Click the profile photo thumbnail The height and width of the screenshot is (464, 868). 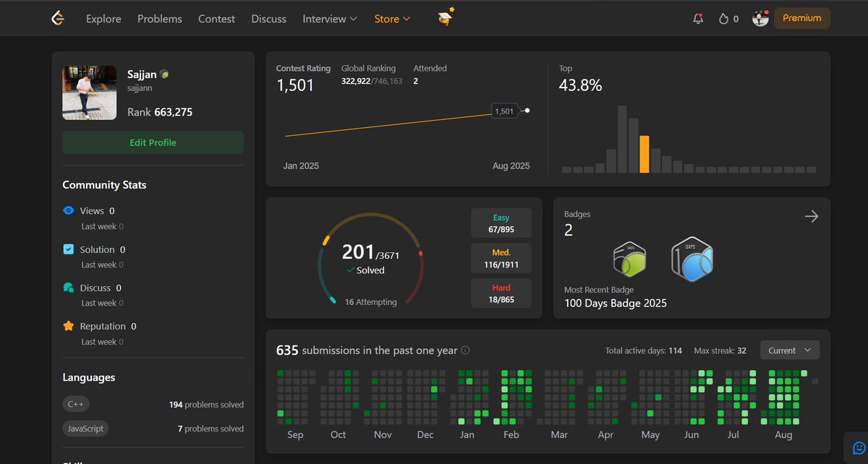pos(90,93)
